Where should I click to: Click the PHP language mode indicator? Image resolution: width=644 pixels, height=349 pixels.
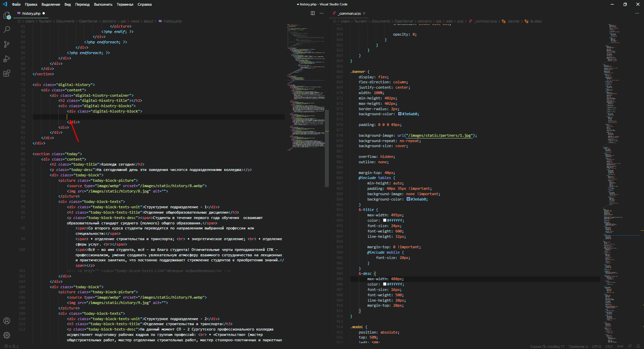pos(620,346)
